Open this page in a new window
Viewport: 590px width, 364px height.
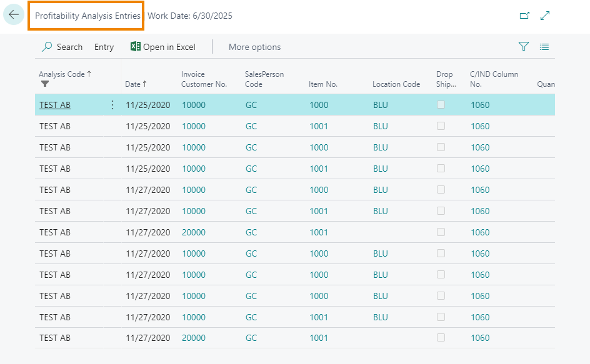[x=524, y=16]
